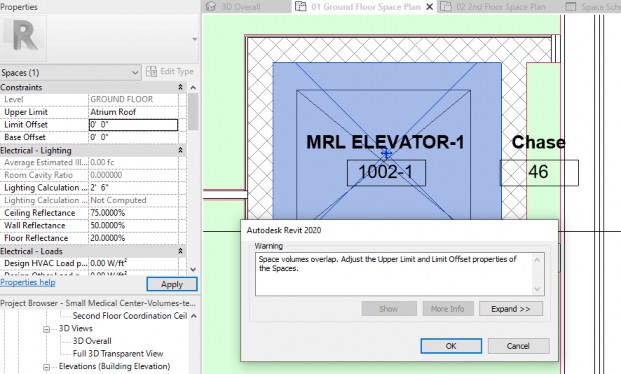The width and height of the screenshot is (621, 374).
Task: Open the type preview dropdown arrow
Action: click(194, 39)
